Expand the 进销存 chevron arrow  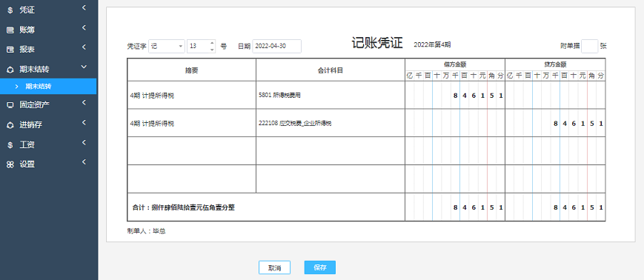coord(84,122)
